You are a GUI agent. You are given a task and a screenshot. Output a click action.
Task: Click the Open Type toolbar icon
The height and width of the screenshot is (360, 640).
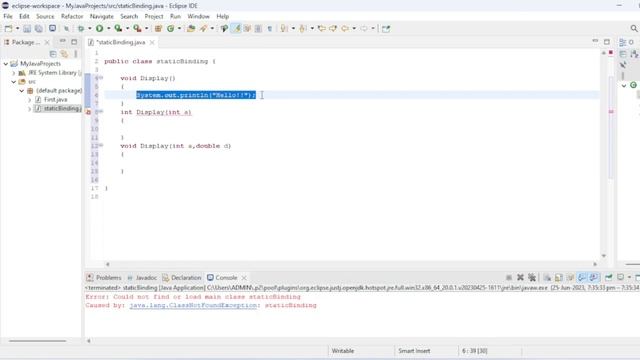pos(191,28)
